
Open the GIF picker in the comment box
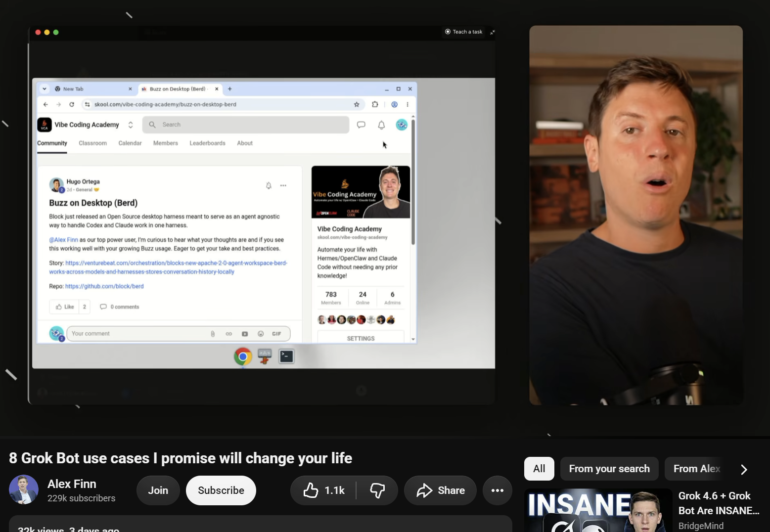276,334
